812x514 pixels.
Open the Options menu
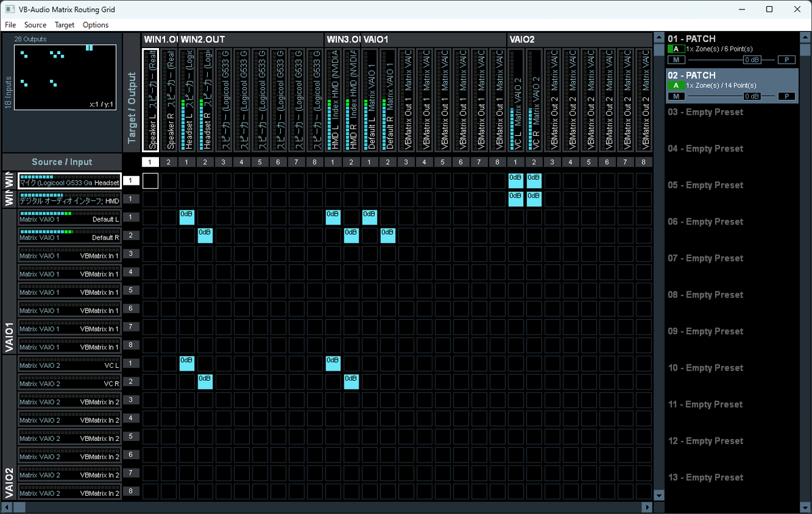click(95, 25)
